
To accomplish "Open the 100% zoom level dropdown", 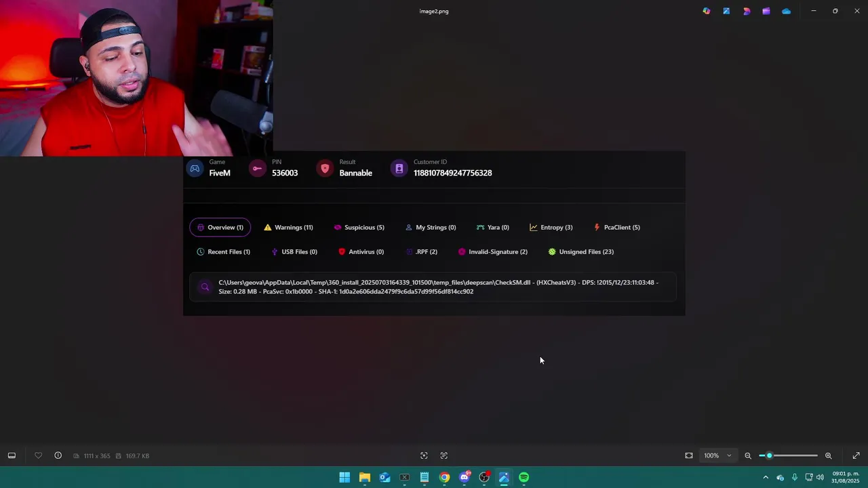I will pyautogui.click(x=717, y=455).
